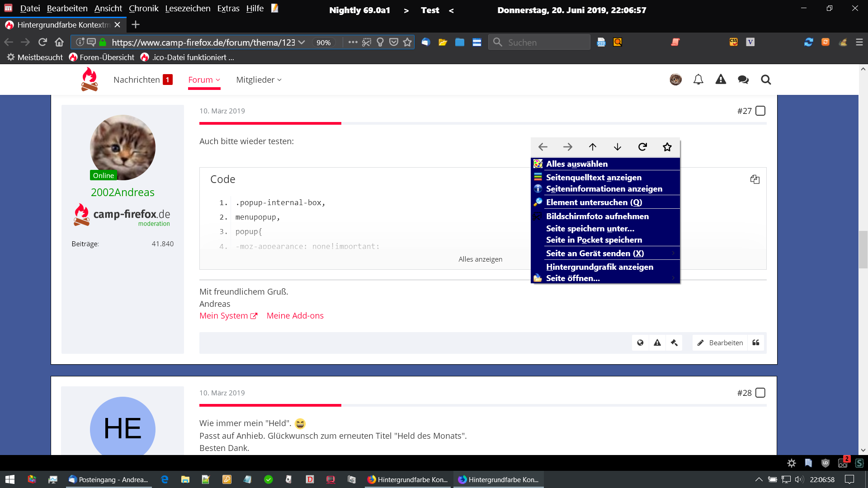Image resolution: width=868 pixels, height=488 pixels.
Task: Click the quote icon next to Bearbeiten
Action: point(756,343)
